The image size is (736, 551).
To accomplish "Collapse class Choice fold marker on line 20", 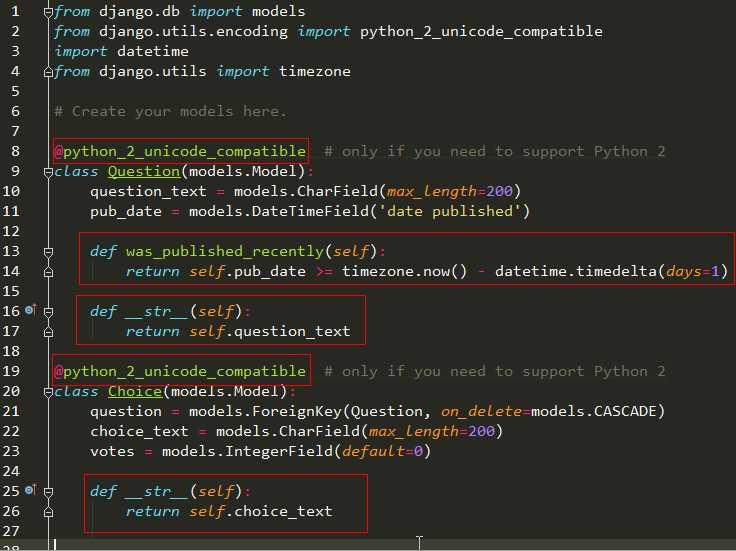I will (48, 392).
